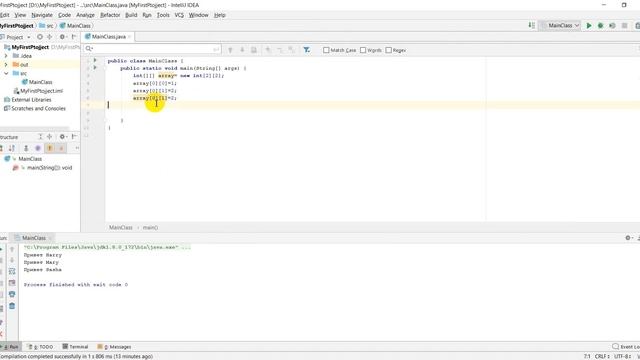Print console output with the printer icon
The height and width of the screenshot is (360, 640).
coord(12,294)
